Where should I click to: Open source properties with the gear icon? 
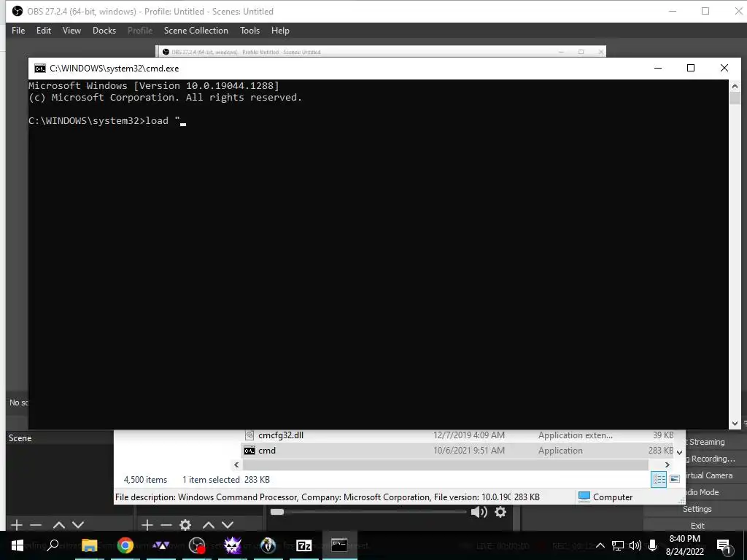point(185,525)
